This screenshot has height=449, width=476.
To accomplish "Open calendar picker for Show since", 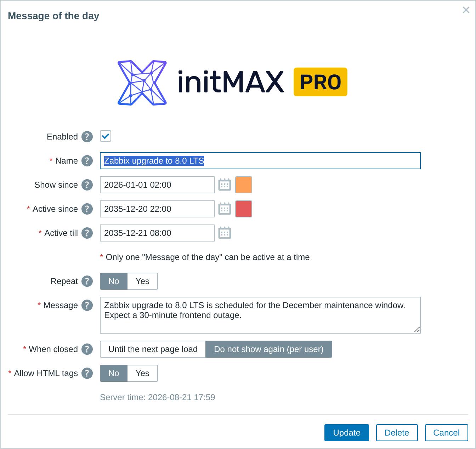I will tap(225, 185).
